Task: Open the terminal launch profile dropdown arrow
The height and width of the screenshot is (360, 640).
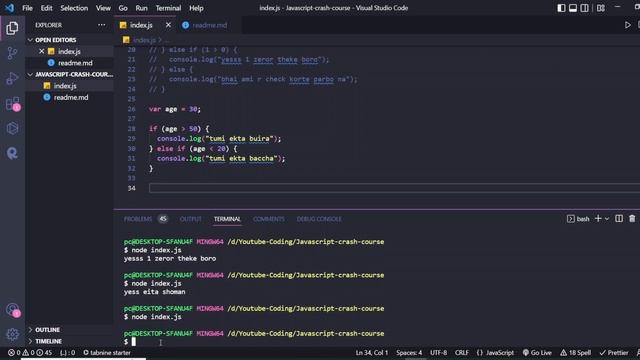Action: point(607,219)
